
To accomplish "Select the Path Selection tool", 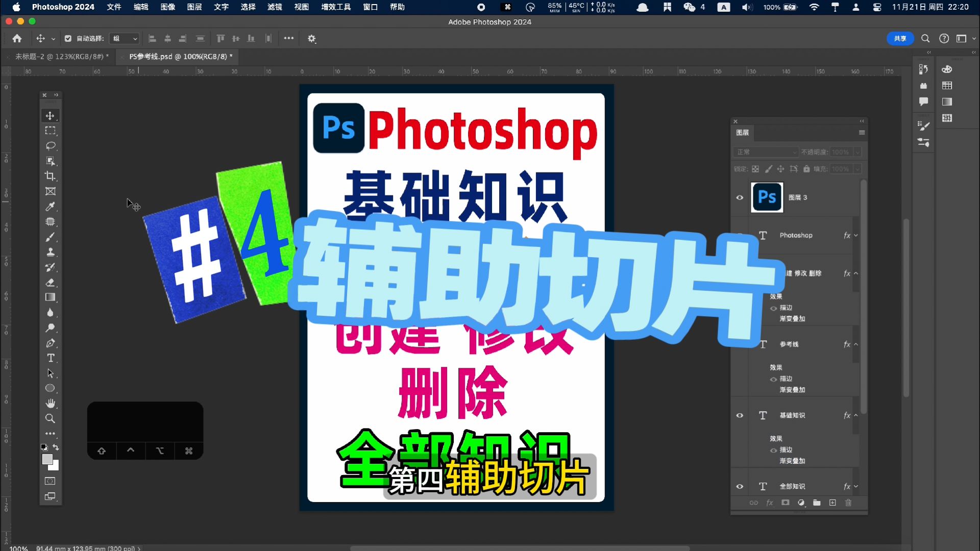I will pos(50,373).
